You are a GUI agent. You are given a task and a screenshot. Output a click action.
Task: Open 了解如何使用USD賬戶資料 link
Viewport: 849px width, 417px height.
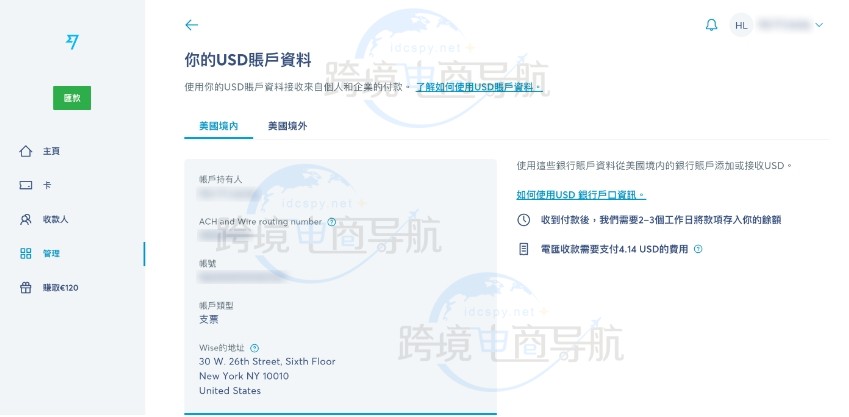click(x=479, y=87)
